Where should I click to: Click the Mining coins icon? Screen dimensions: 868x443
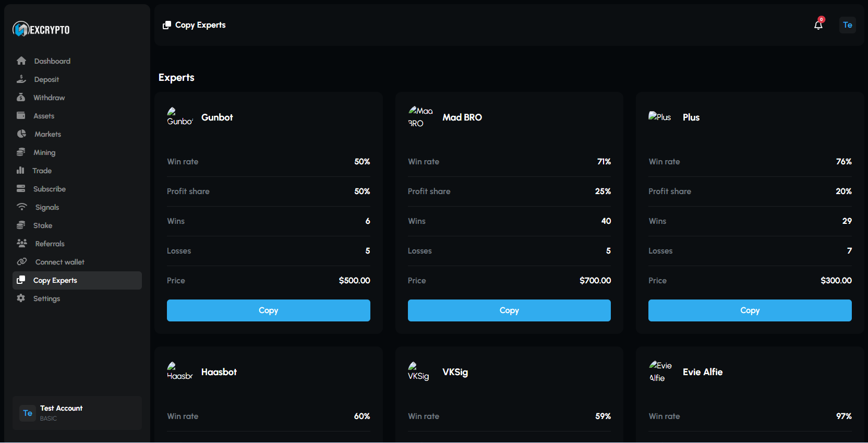[x=21, y=152]
